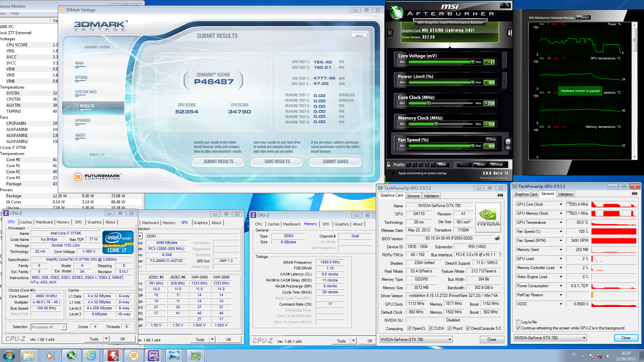
Task: Open the GPU selector dropdown in Sensors window
Action: (x=584, y=338)
